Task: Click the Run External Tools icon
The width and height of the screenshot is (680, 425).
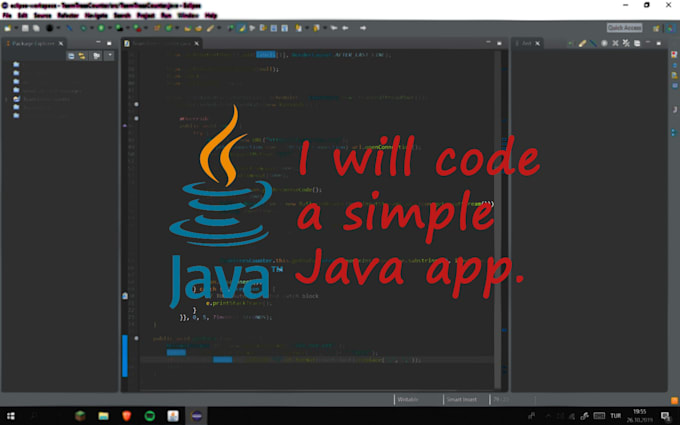Action: [x=137, y=28]
